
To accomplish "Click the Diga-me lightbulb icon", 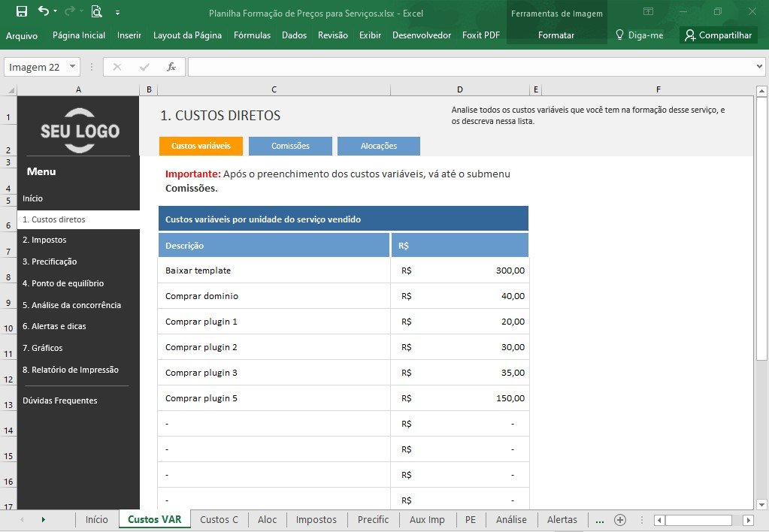I will [x=619, y=35].
